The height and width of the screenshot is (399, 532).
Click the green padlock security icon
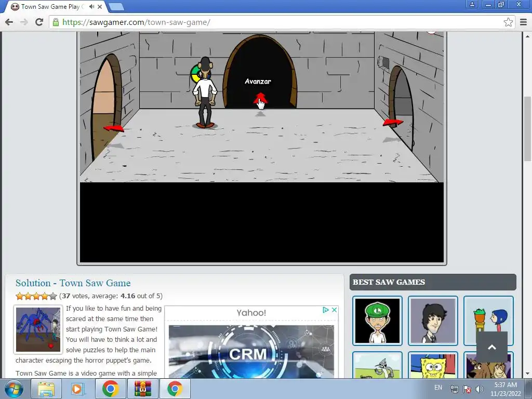coord(56,22)
